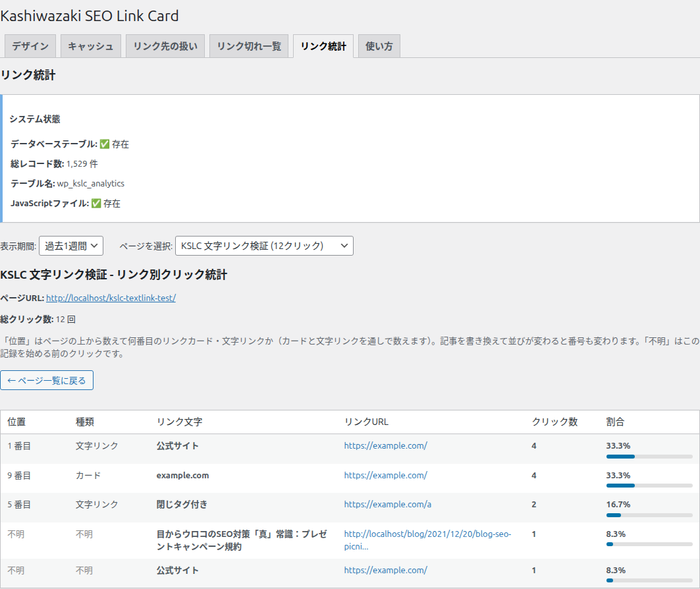Screen dimensions: 700x589
Task: Click the 1,529 件 record count
Action: click(82, 164)
